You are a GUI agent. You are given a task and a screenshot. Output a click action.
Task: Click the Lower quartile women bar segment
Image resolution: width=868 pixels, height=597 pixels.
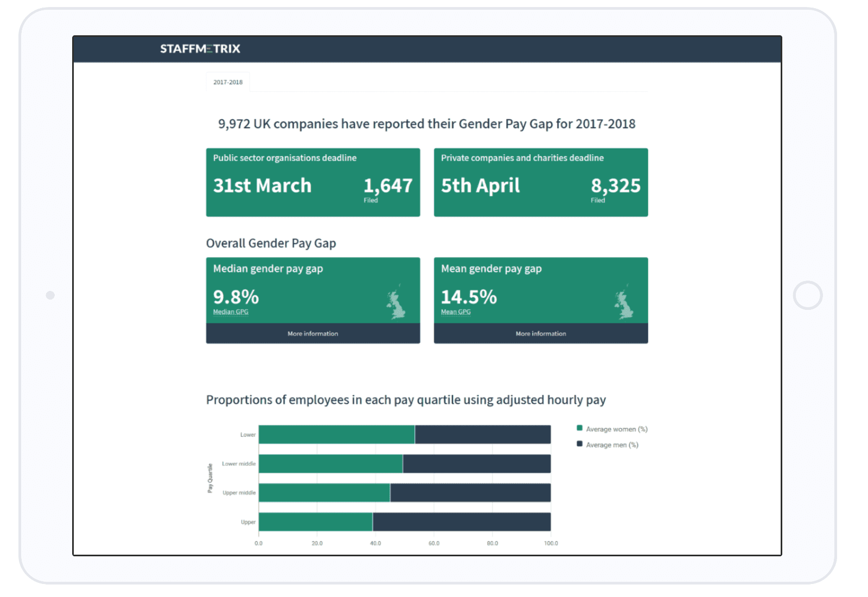tap(337, 435)
